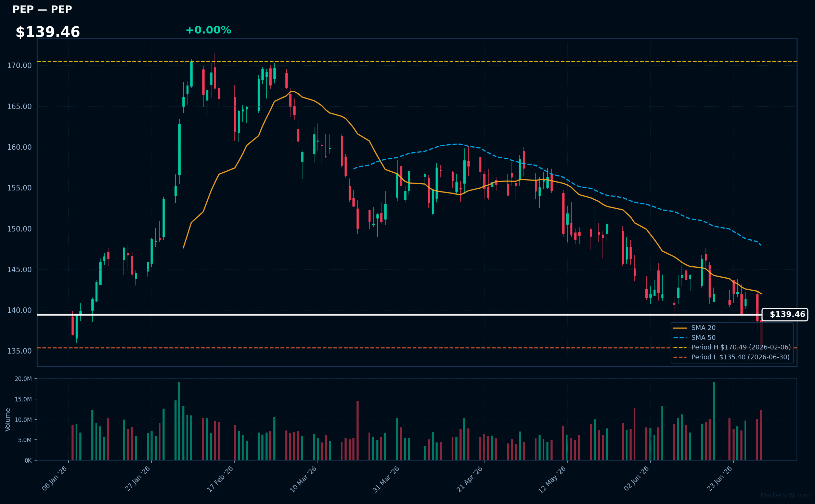815x504 pixels.
Task: Click the 02 Jun '26 date label
Action: pos(636,479)
